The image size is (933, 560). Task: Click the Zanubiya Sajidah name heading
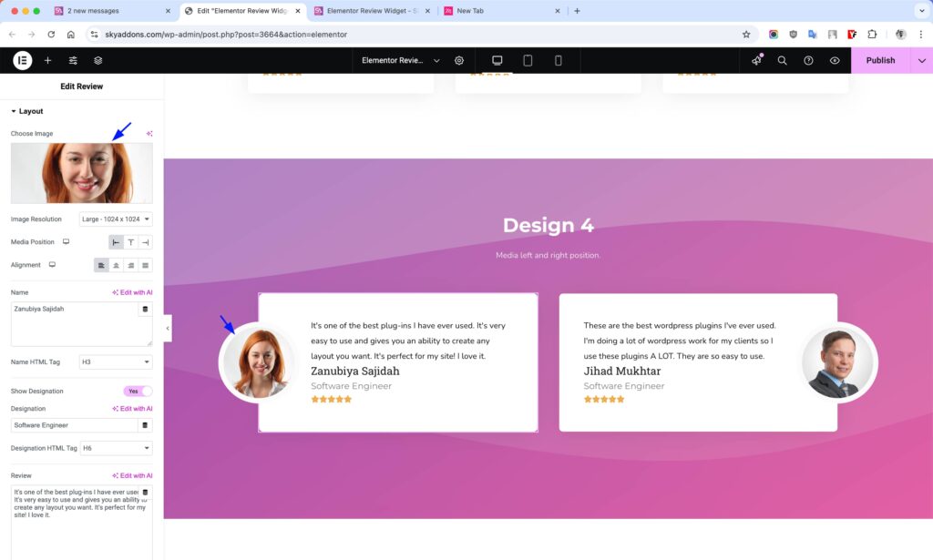coord(355,371)
